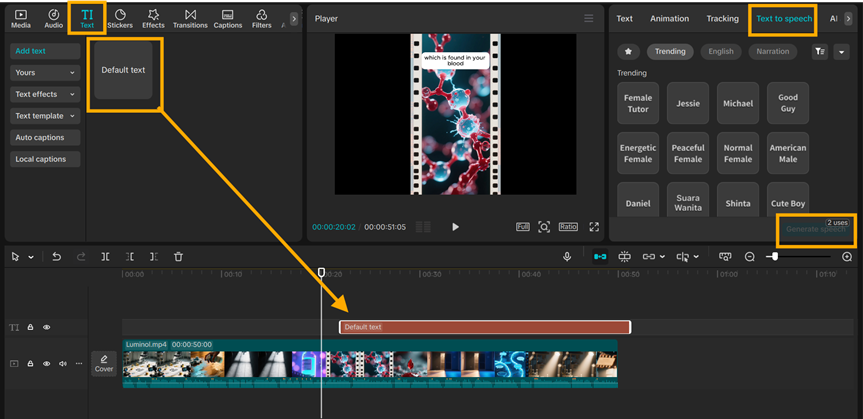Mute the video track audio

pyautogui.click(x=62, y=364)
